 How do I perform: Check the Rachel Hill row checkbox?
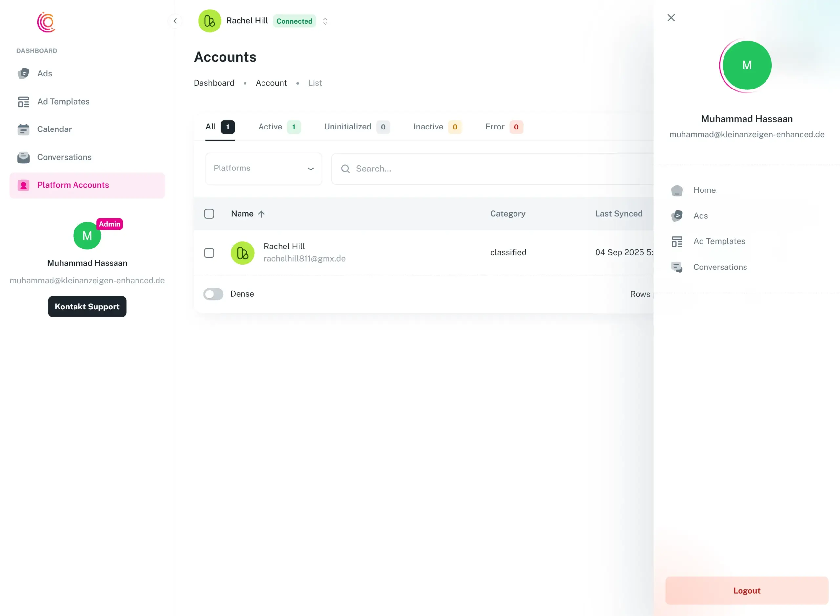tap(209, 253)
